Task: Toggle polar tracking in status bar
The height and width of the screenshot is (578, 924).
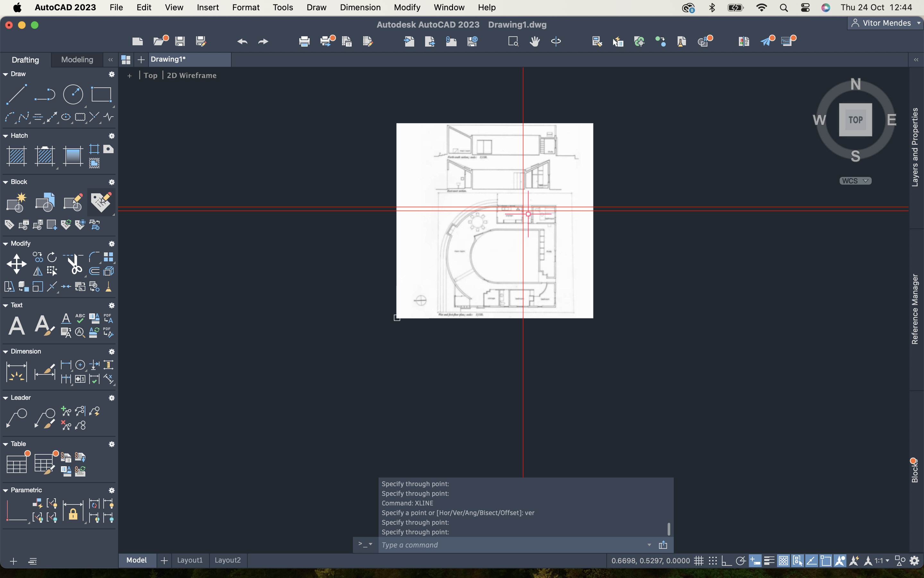Action: point(740,561)
